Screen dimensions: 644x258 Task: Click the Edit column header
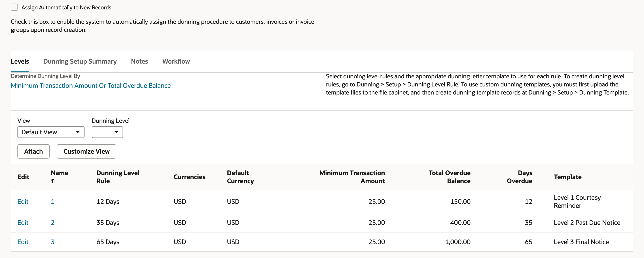(x=23, y=177)
